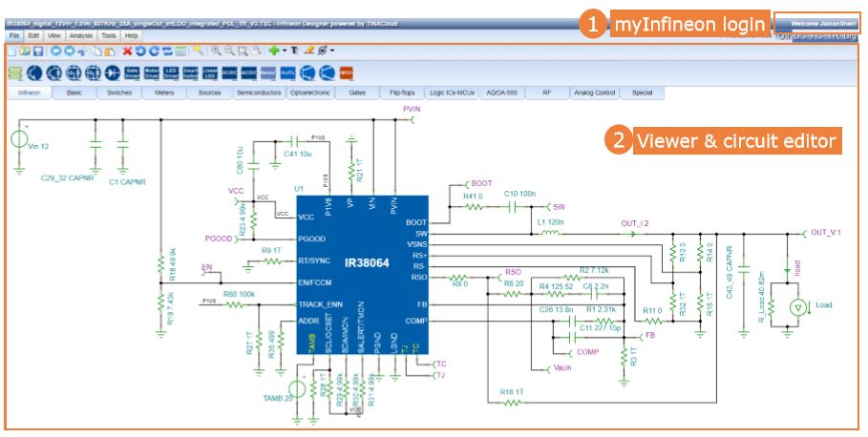Switch to the RF component tab
The width and height of the screenshot is (868, 437).
[547, 93]
